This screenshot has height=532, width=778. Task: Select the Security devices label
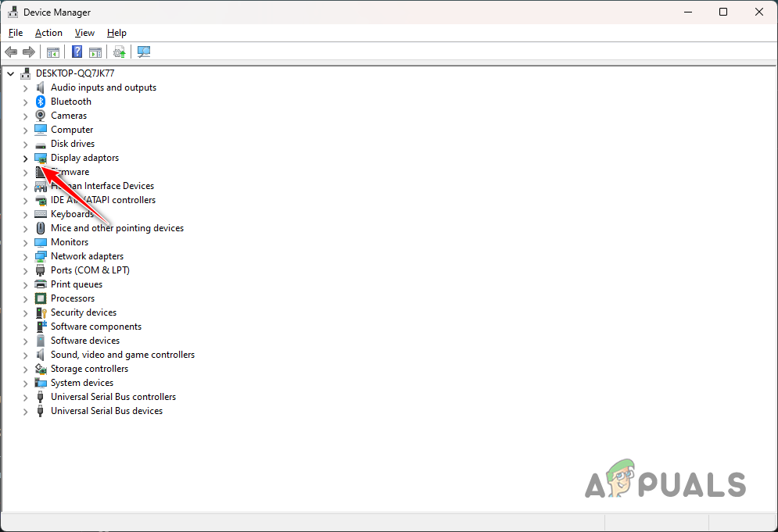[x=84, y=312]
